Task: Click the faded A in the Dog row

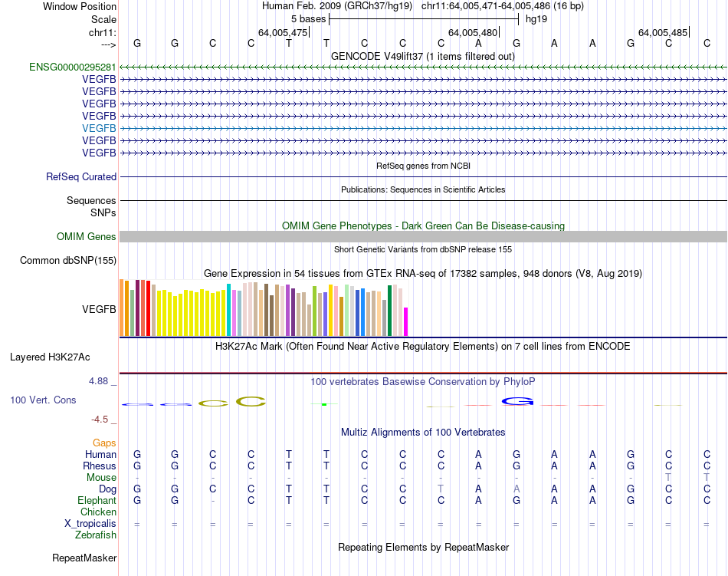Action: coord(516,489)
